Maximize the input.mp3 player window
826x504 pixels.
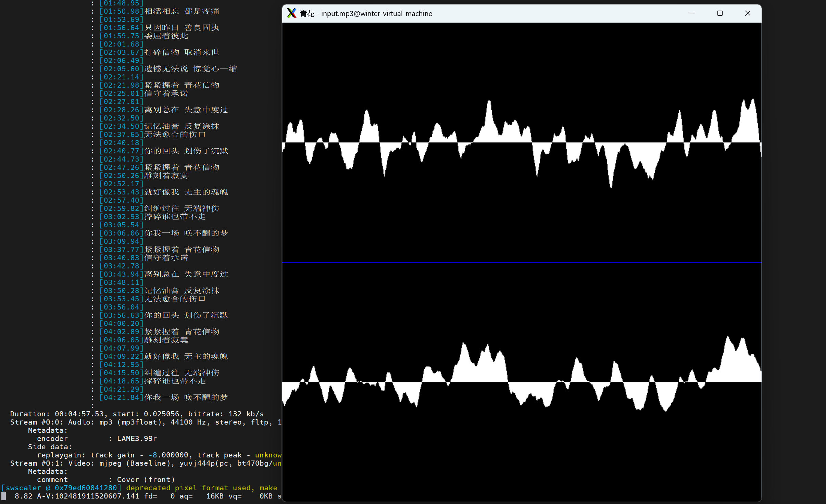(720, 13)
